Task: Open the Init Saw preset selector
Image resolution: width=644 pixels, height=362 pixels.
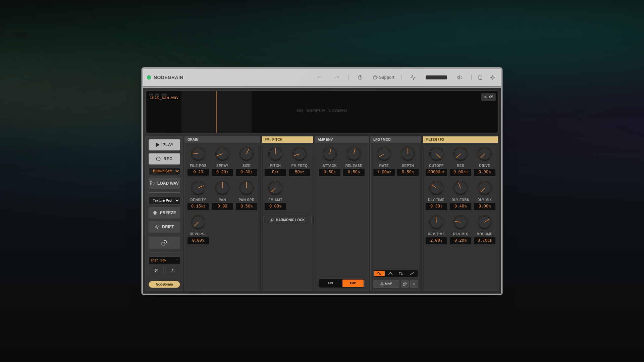Action: pos(164,260)
